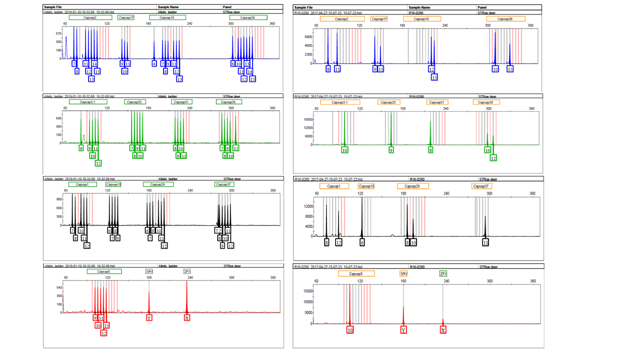This screenshot has width=644, height=362.
Task: Select allele 10 under sample red Capcap5 peak
Action: [350, 330]
